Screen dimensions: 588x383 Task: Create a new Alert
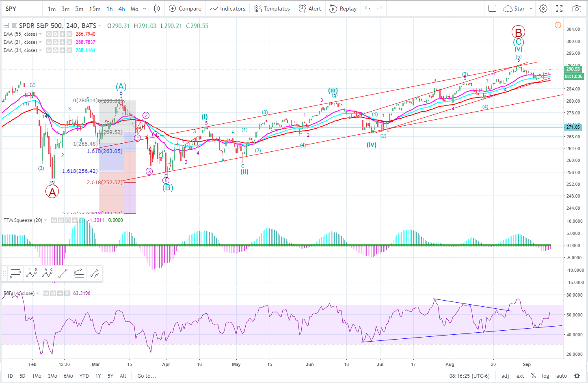pos(310,9)
